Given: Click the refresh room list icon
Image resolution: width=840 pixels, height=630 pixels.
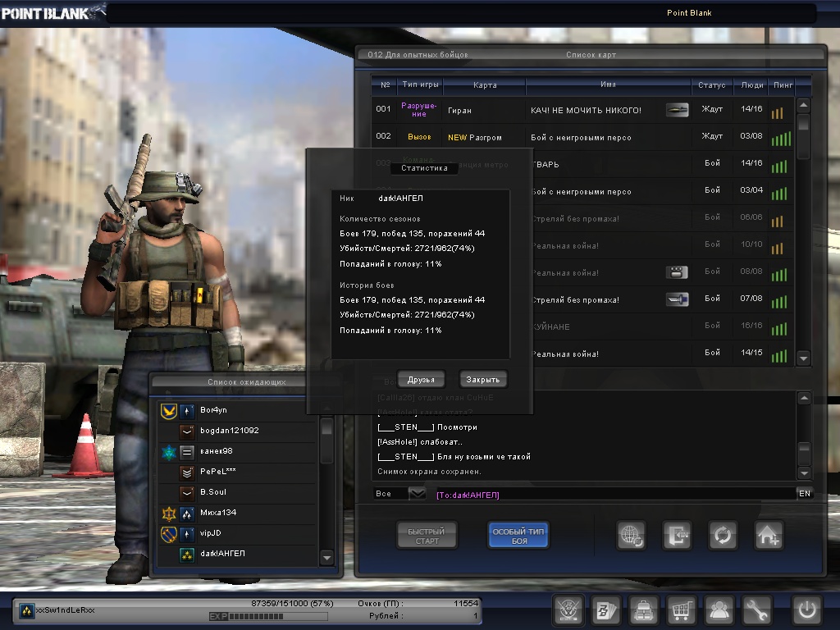Looking at the screenshot, I should point(723,535).
